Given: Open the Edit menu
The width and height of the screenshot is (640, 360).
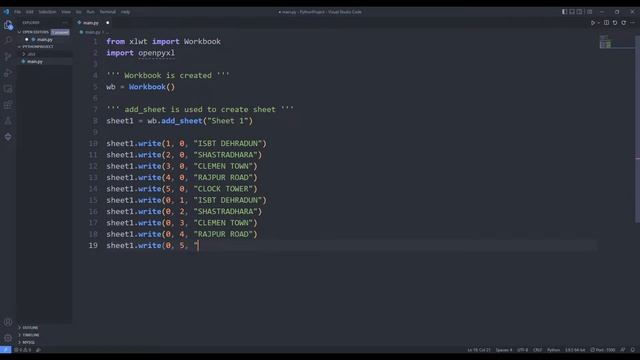Looking at the screenshot, I should (30, 12).
